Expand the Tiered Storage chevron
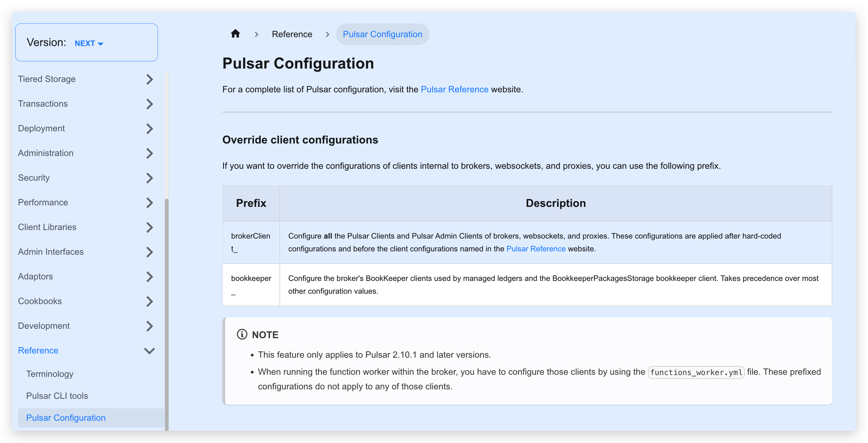This screenshot has width=868, height=443. [150, 79]
